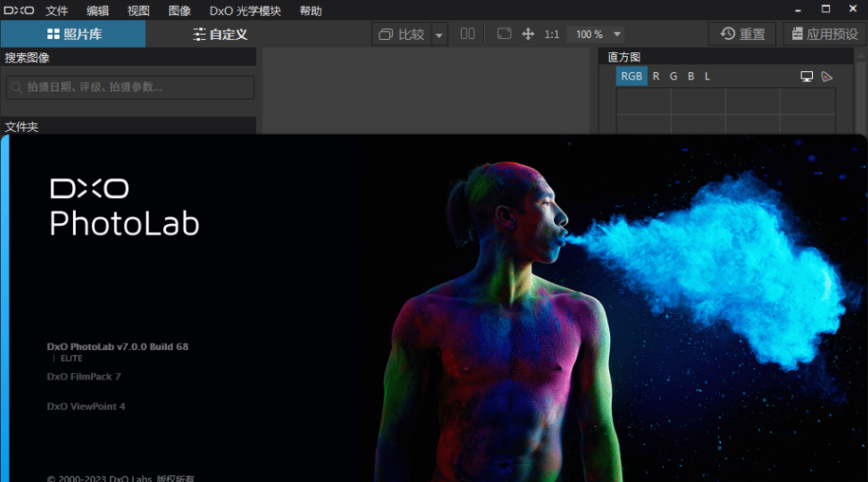
Task: Click the search magnifier icon
Action: click(x=17, y=87)
